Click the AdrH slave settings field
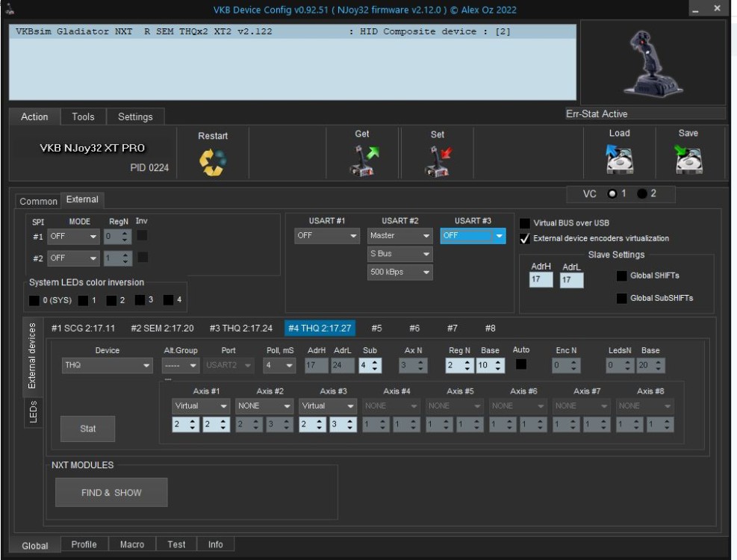737x560 pixels. coord(541,280)
